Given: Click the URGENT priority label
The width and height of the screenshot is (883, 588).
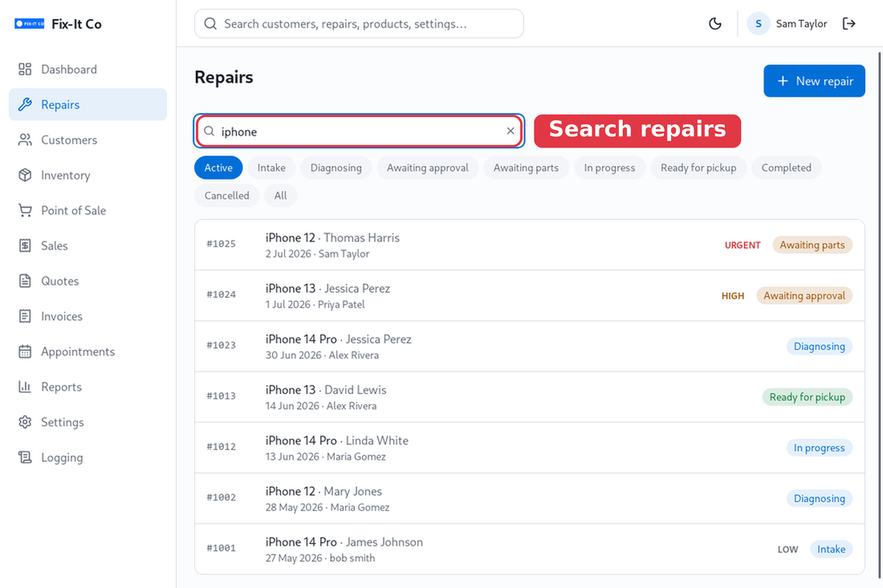Looking at the screenshot, I should coord(743,245).
